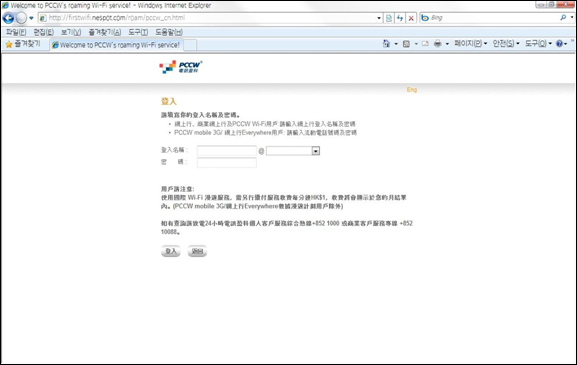Close Internet Explorer with the red X button
Viewport: 577px width, 365px height.
566,5
